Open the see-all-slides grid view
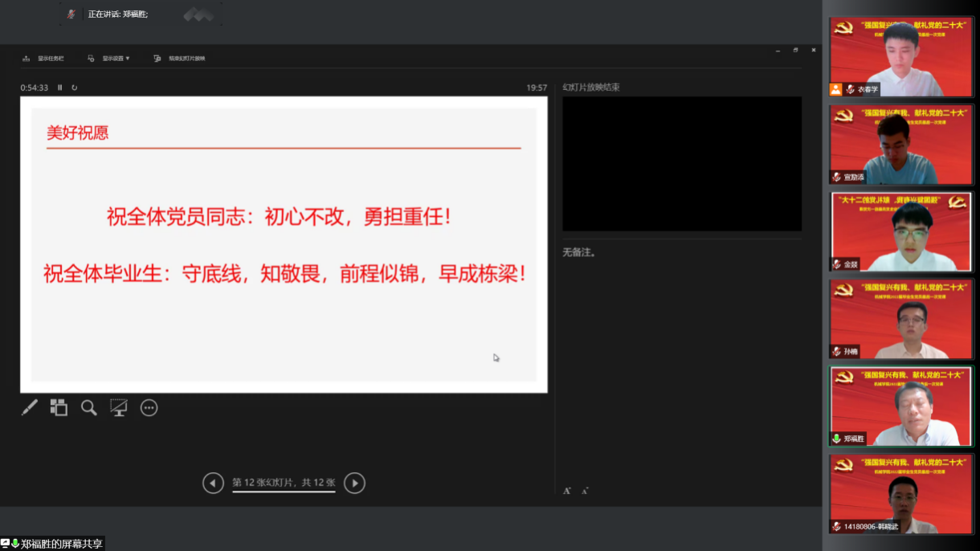The image size is (980, 551). click(59, 408)
